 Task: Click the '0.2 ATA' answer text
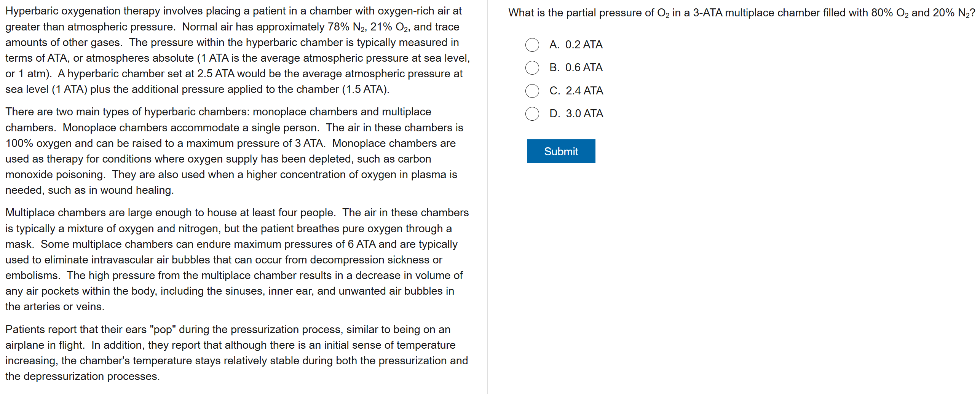point(584,45)
